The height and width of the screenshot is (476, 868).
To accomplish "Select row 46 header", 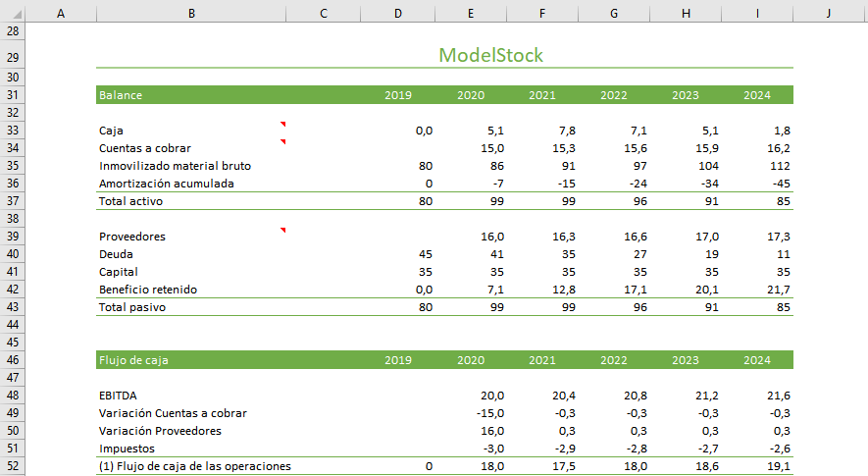I will point(13,360).
